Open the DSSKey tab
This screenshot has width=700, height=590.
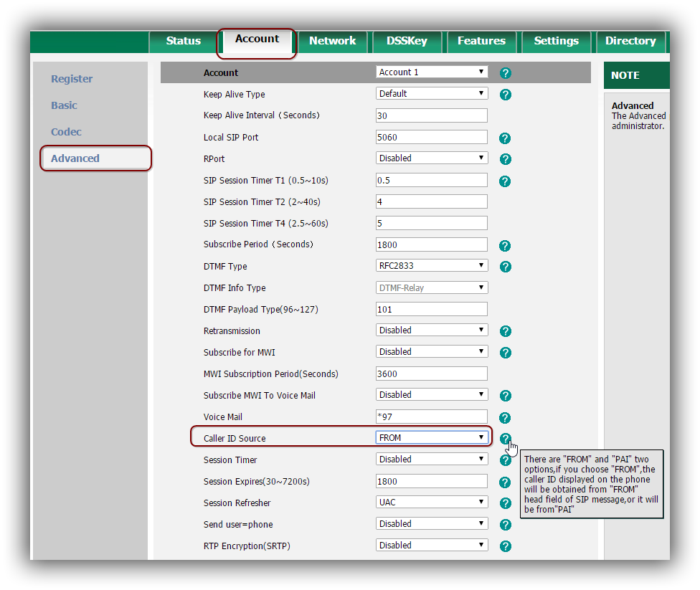[407, 41]
